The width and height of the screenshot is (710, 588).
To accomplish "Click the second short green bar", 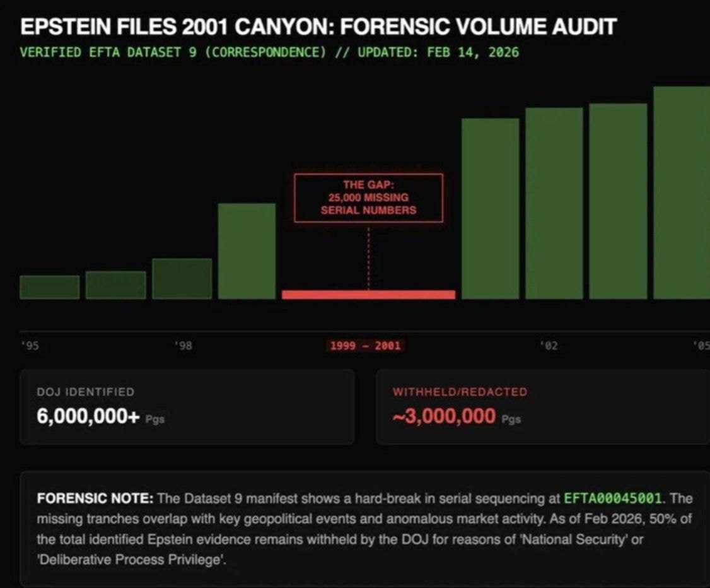I will (116, 285).
